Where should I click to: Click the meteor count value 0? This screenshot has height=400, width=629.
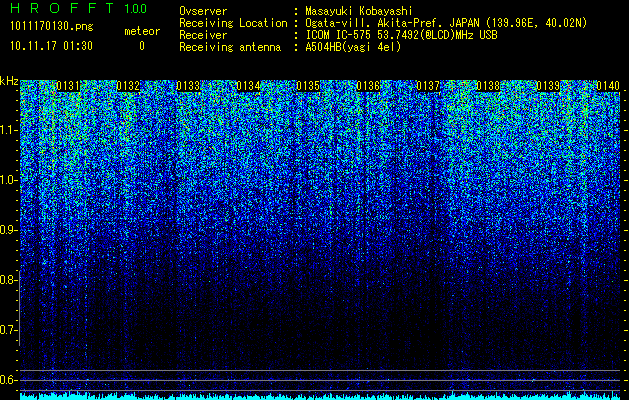[x=142, y=46]
